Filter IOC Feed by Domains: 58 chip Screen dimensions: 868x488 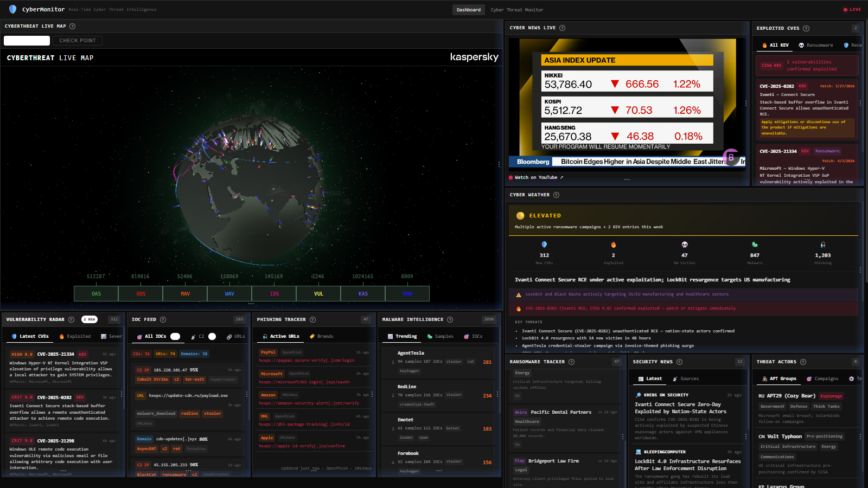pyautogui.click(x=194, y=354)
